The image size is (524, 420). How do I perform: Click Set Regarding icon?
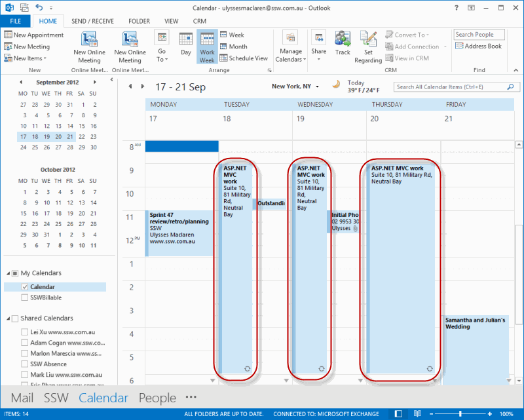(x=368, y=47)
